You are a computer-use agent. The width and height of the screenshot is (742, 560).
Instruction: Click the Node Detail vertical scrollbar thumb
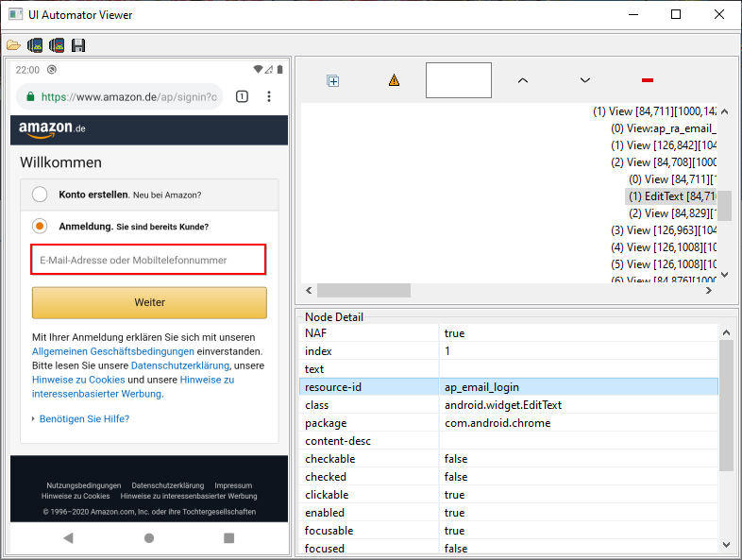(726, 406)
